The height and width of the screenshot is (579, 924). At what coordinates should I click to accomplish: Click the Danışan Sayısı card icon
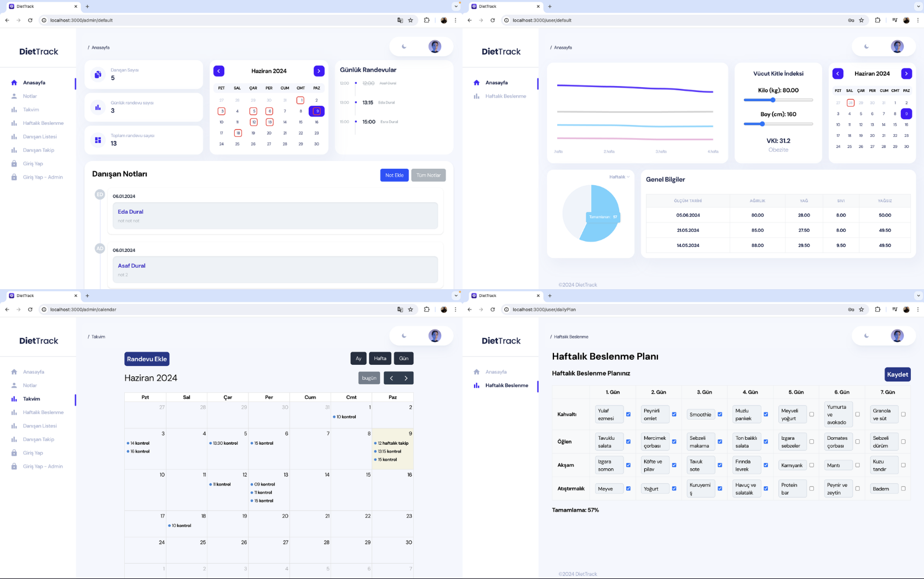(x=98, y=74)
